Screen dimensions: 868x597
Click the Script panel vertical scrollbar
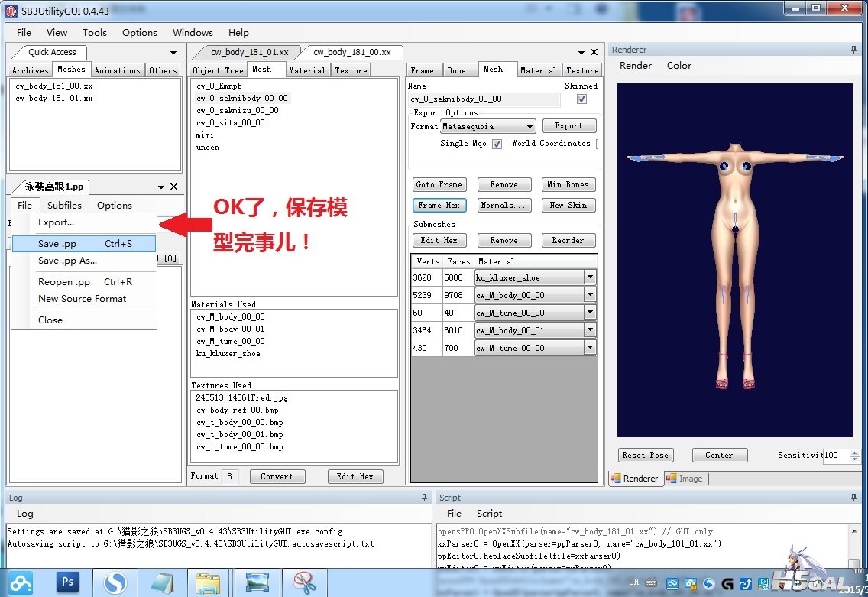pos(854,546)
